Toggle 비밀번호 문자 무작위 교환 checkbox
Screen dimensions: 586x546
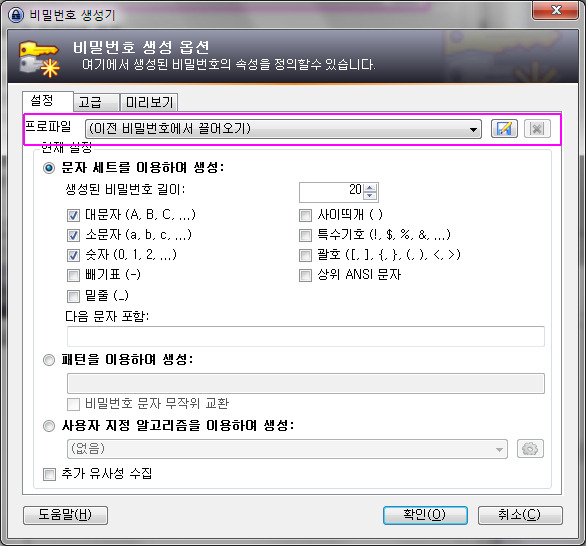coord(73,404)
